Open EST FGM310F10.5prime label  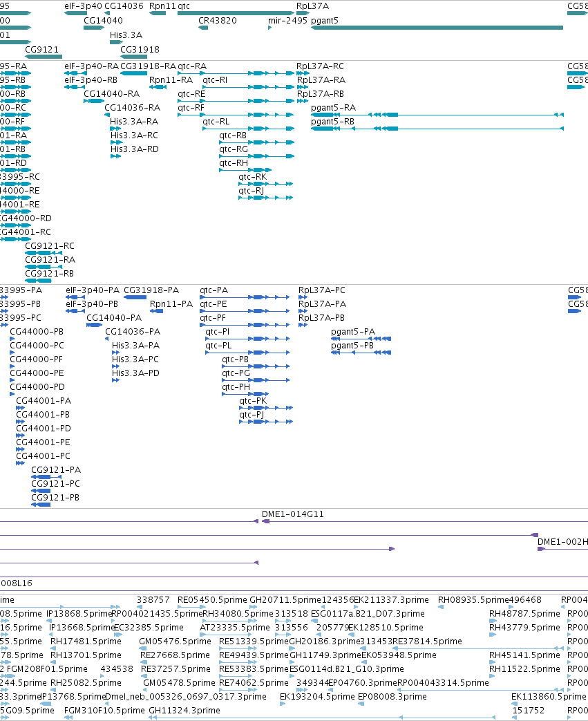(x=104, y=711)
